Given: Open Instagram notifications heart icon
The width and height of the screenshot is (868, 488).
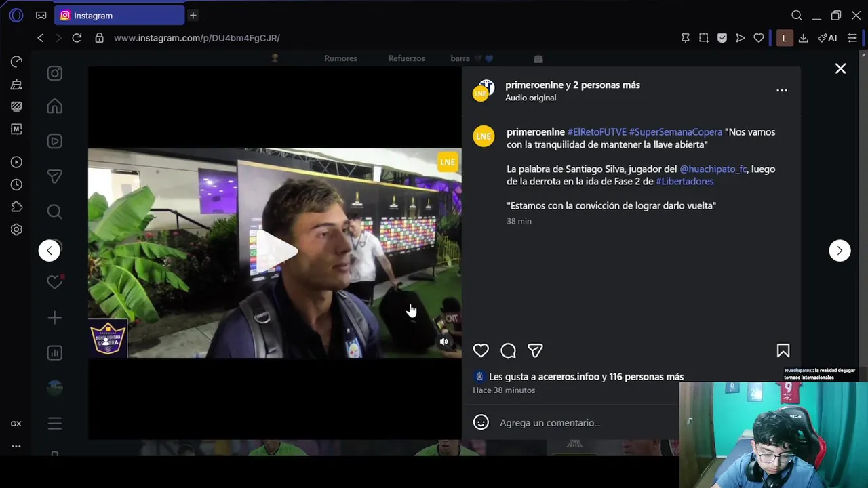Looking at the screenshot, I should click(55, 282).
